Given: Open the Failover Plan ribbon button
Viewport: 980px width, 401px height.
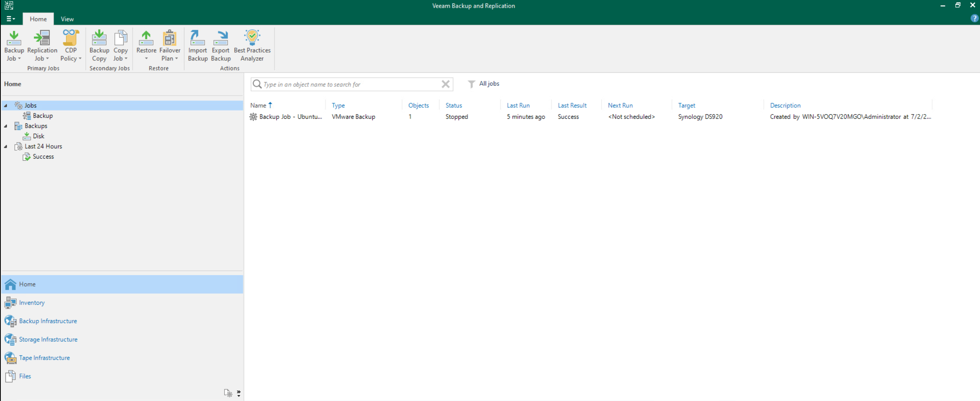Looking at the screenshot, I should (x=170, y=46).
